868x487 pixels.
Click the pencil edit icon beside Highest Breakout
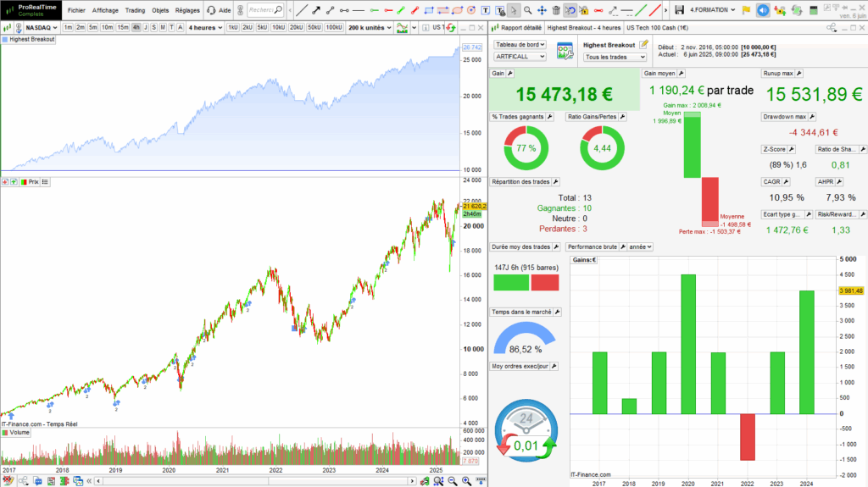[x=644, y=44]
